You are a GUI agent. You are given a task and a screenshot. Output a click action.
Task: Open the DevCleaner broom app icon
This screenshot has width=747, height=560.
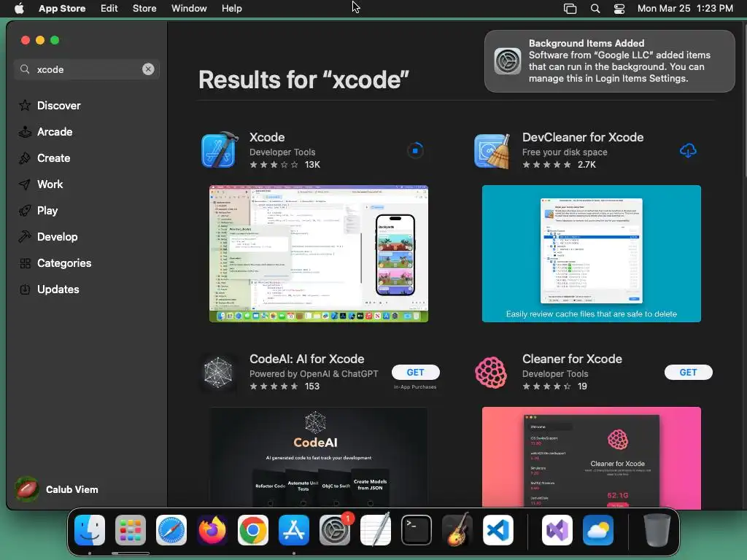click(x=492, y=151)
